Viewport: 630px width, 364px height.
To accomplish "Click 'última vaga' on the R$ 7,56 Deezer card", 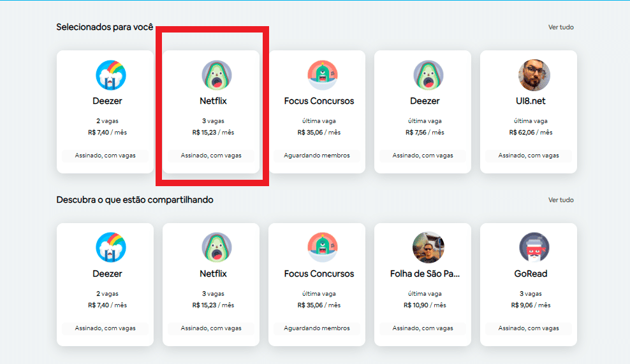I will click(425, 121).
